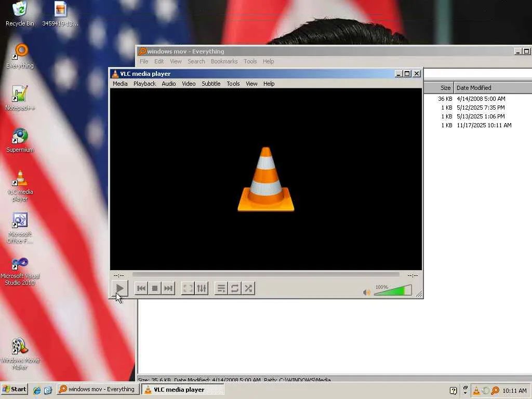Select the Microsoft Office desktop shortcut
Screen dimensions: 532x399
[20, 228]
